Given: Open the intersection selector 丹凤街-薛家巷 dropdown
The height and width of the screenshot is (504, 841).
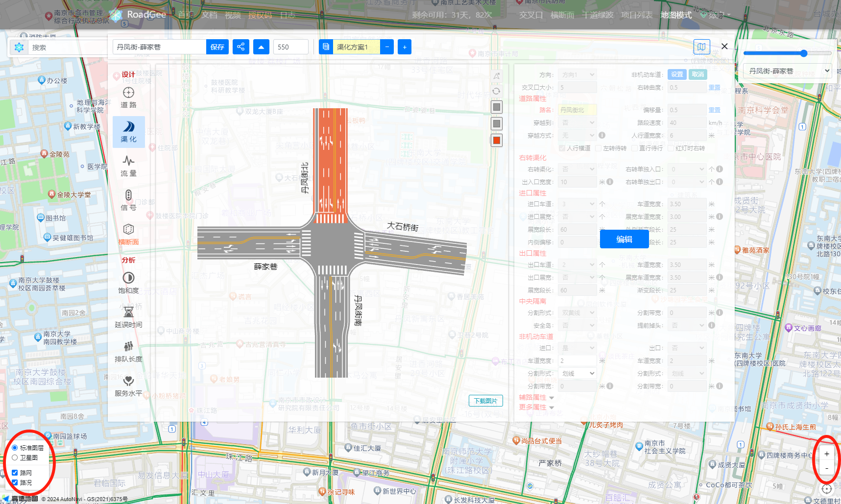Looking at the screenshot, I should point(788,71).
